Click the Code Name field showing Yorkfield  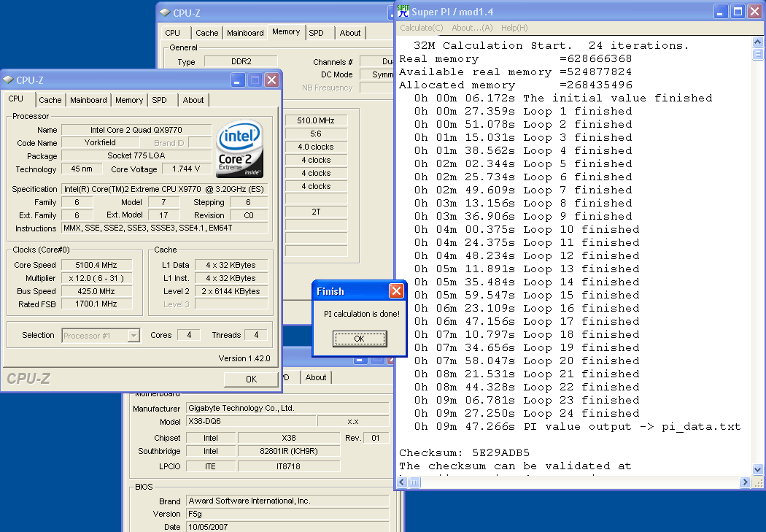pos(100,142)
